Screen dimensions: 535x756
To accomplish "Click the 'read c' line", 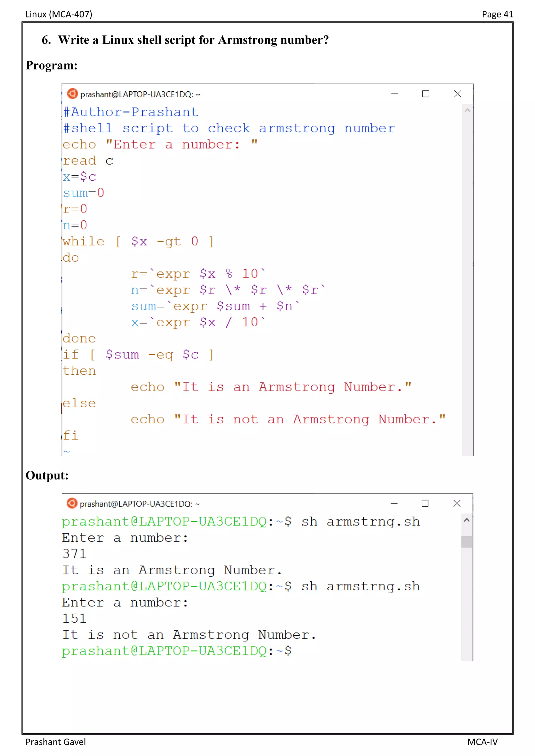I will point(88,160).
